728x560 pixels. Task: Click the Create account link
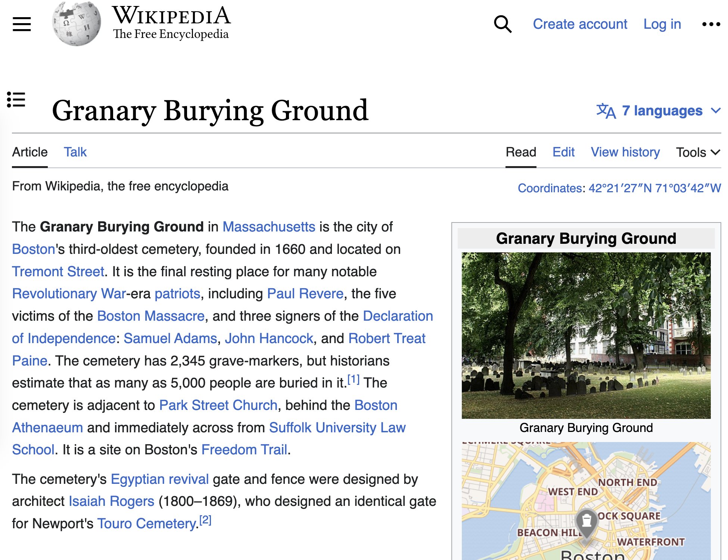tap(580, 24)
